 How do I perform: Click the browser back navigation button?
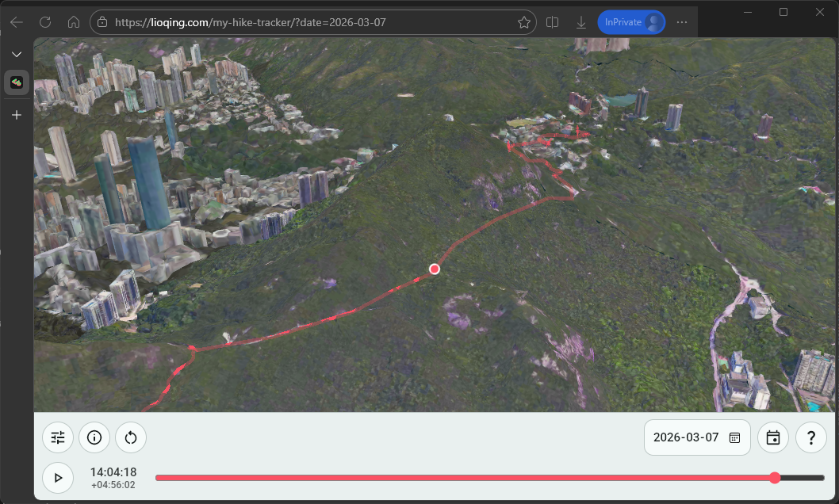(x=16, y=21)
